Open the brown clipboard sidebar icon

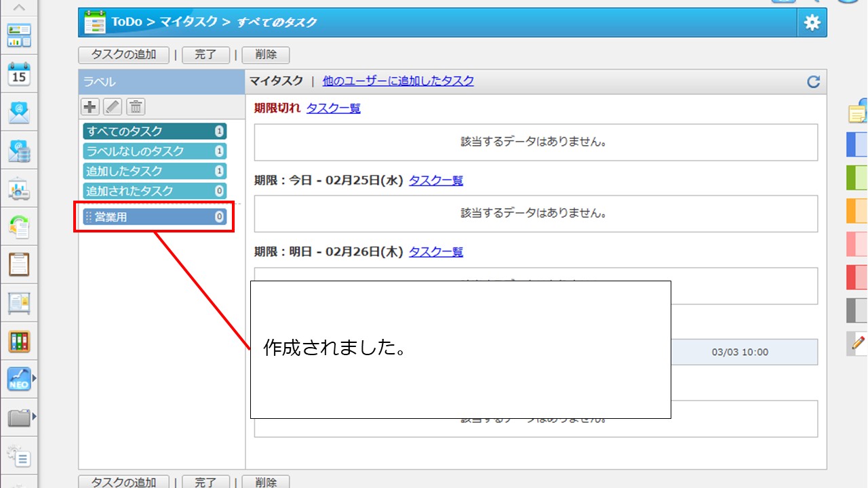point(19,264)
